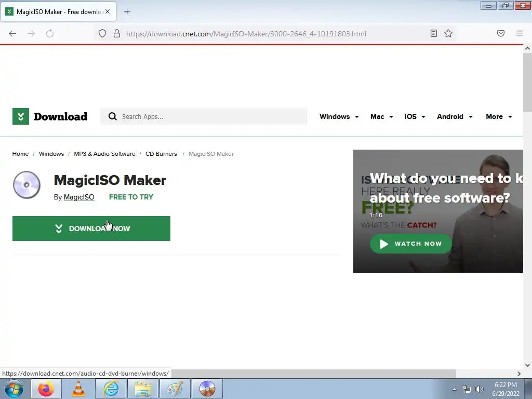Show hidden system tray icons arrow
Screen dimensions: 532x399
(x=454, y=389)
